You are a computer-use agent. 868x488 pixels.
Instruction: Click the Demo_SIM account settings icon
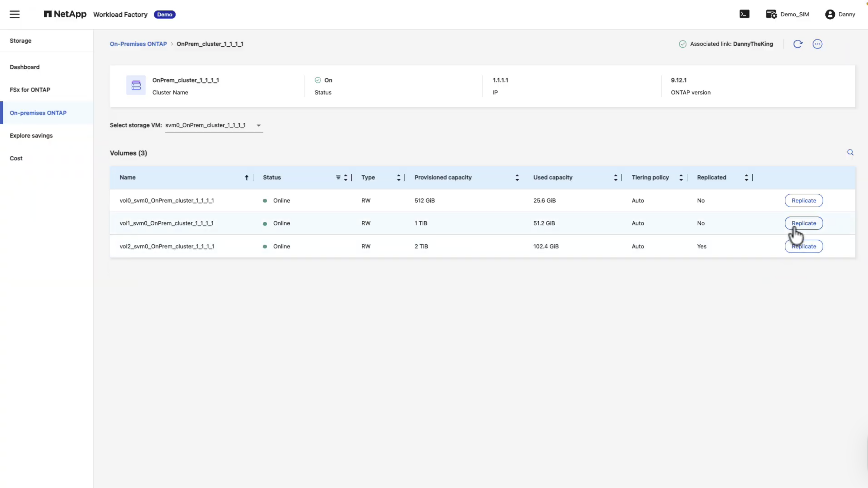(771, 14)
